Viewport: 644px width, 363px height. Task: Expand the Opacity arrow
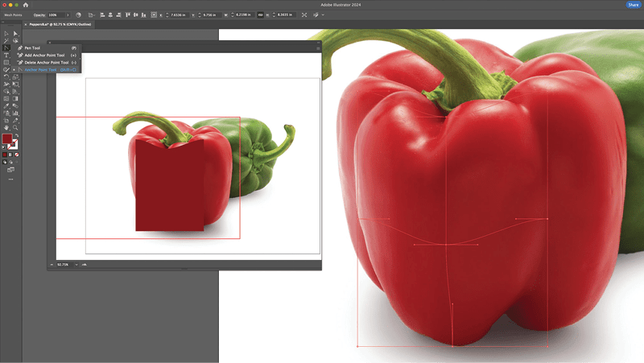pyautogui.click(x=68, y=14)
